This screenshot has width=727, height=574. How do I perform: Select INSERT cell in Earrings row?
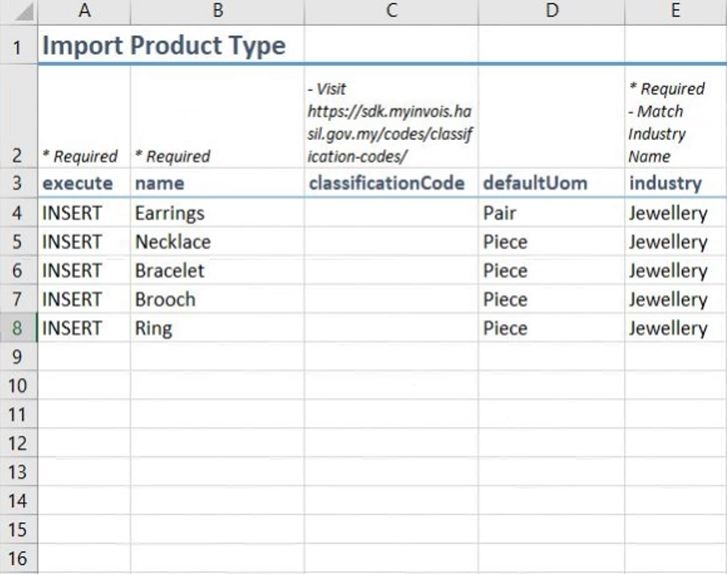(x=84, y=212)
